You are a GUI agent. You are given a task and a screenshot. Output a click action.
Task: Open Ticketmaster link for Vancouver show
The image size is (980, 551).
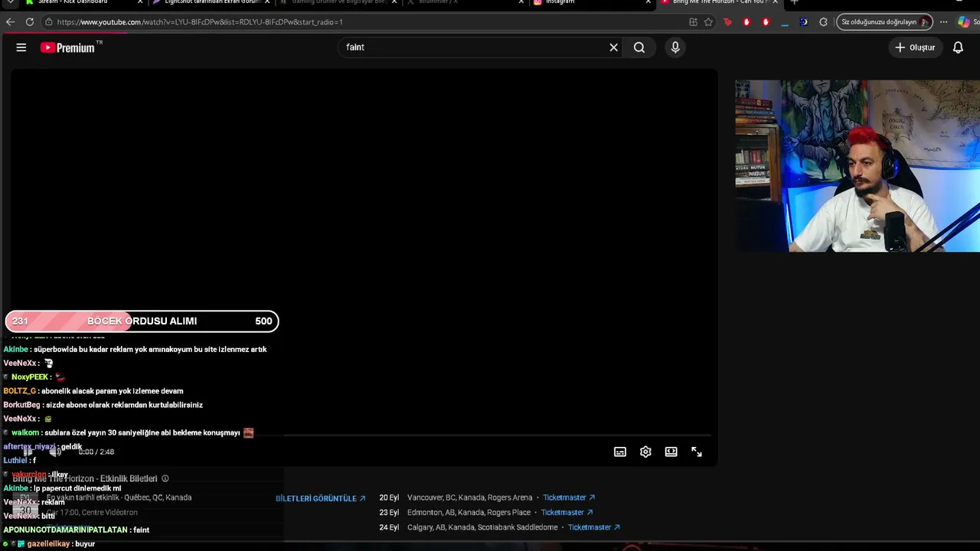(x=569, y=497)
